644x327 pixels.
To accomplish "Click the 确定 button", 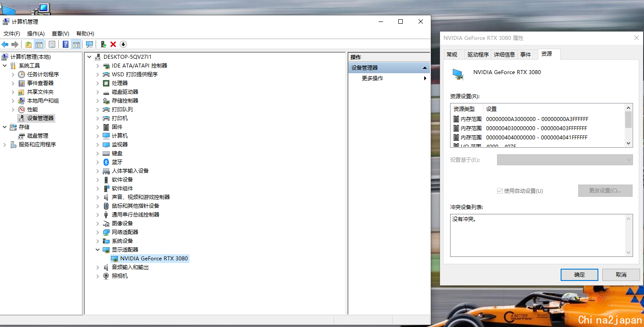I will tap(580, 275).
